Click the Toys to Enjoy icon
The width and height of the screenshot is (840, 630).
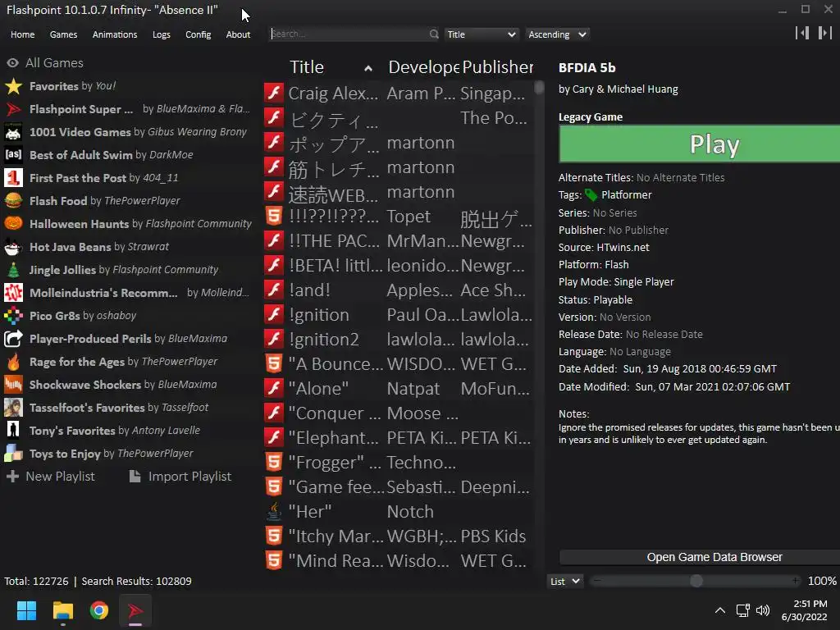[13, 454]
